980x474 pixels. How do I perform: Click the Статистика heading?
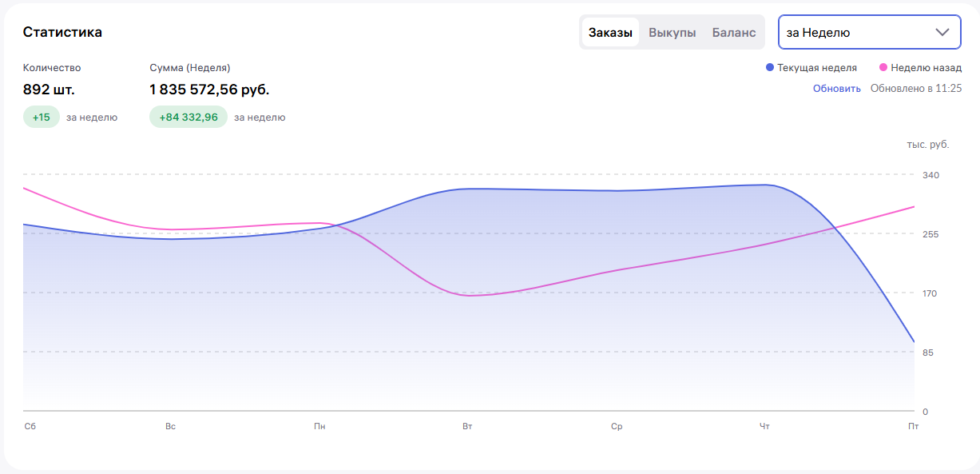(62, 33)
